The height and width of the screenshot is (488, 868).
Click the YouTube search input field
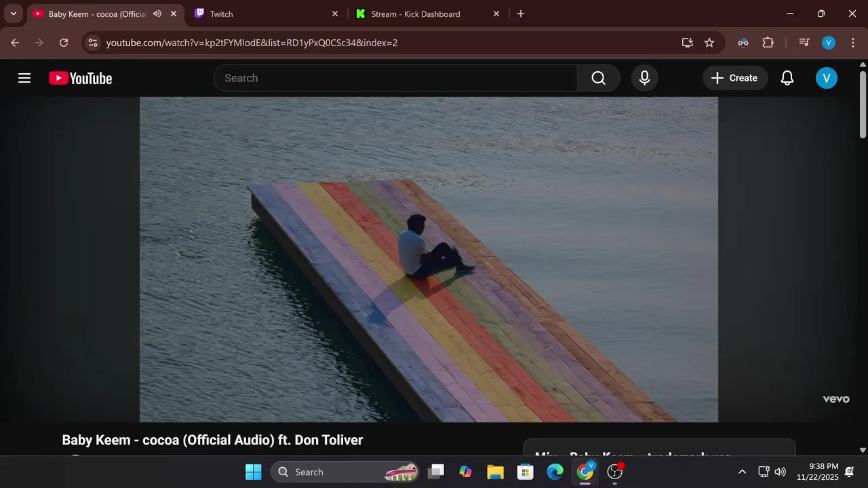(395, 78)
